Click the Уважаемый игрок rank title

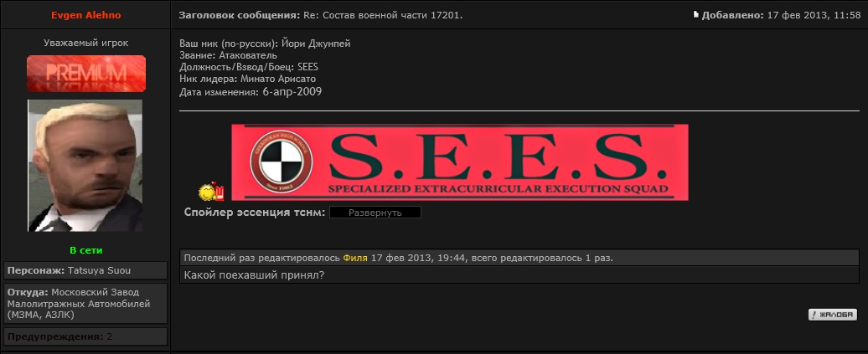85,44
